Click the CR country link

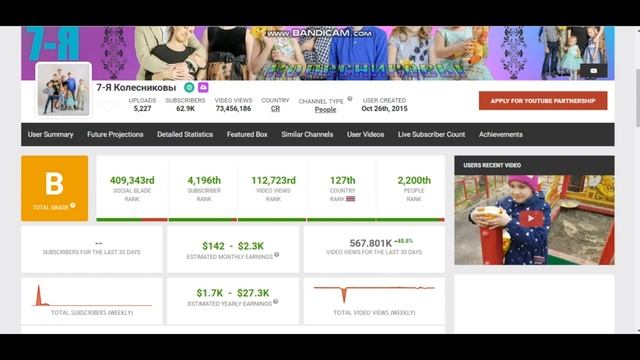(275, 109)
